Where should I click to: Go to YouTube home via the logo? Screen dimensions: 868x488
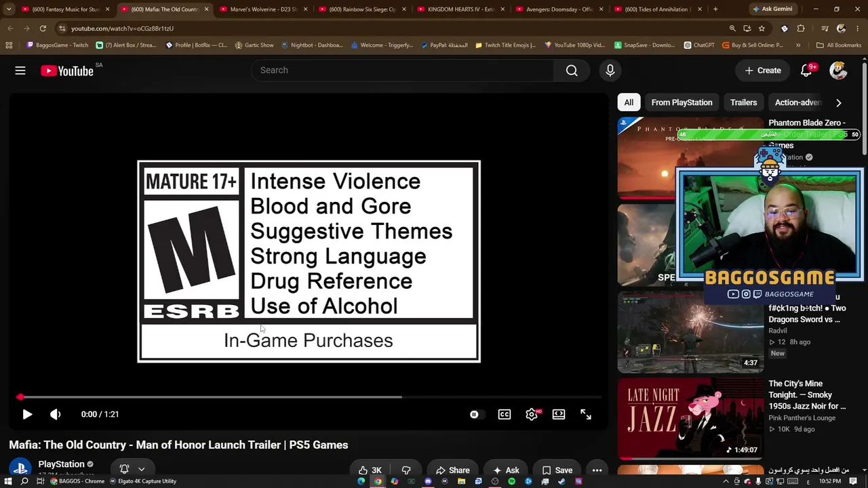(x=67, y=70)
